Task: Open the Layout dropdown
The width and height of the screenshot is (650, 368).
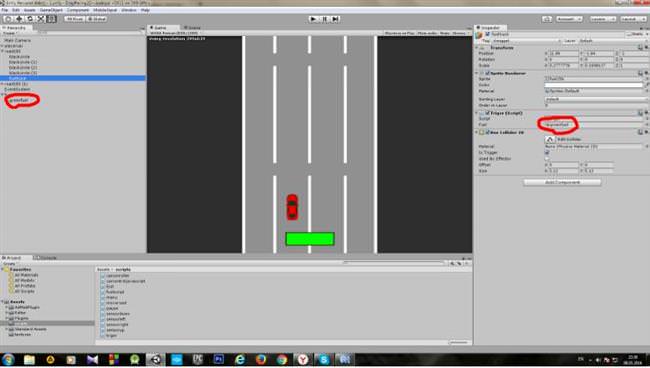Action: pos(633,19)
